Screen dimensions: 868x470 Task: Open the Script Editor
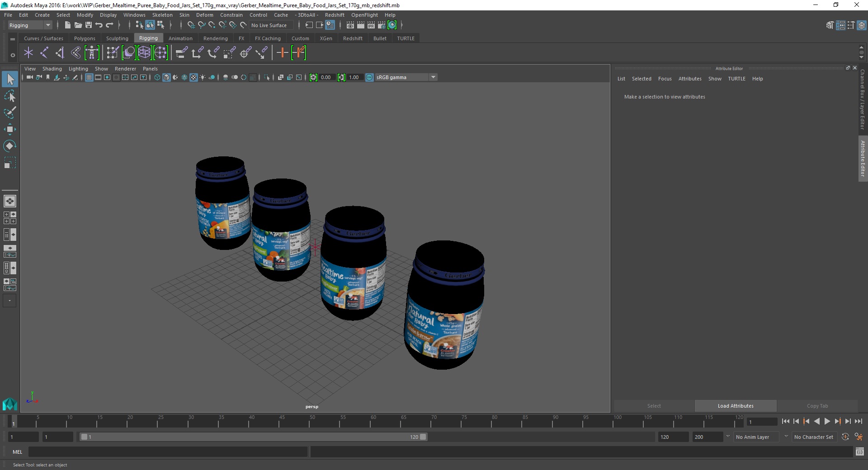(x=859, y=451)
